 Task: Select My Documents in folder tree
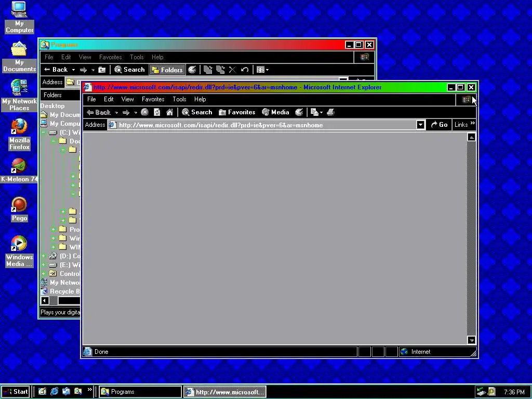point(65,115)
